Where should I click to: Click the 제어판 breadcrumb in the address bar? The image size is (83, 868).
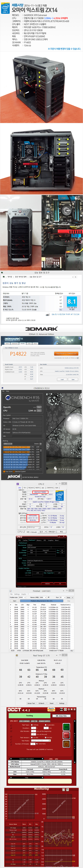click(10, 277)
